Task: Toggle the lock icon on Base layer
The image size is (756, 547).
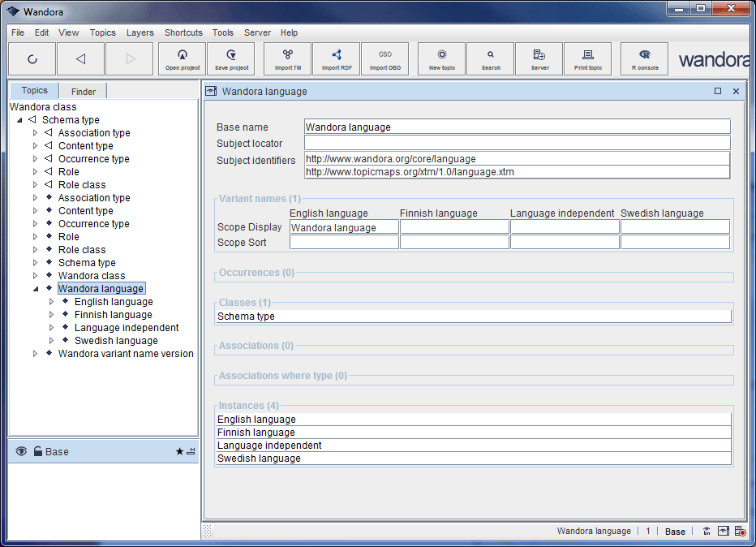Action: [x=38, y=451]
